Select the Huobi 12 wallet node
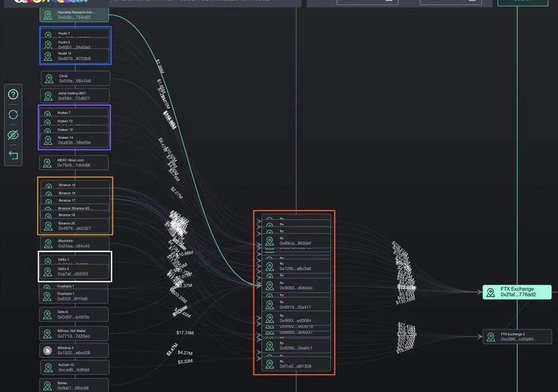This screenshot has height=392, width=558. point(76,56)
